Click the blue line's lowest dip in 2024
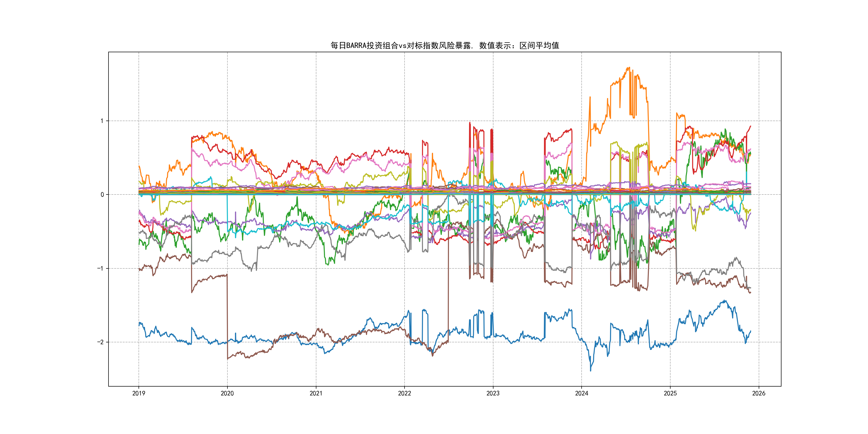The height and width of the screenshot is (434, 868). [x=590, y=371]
